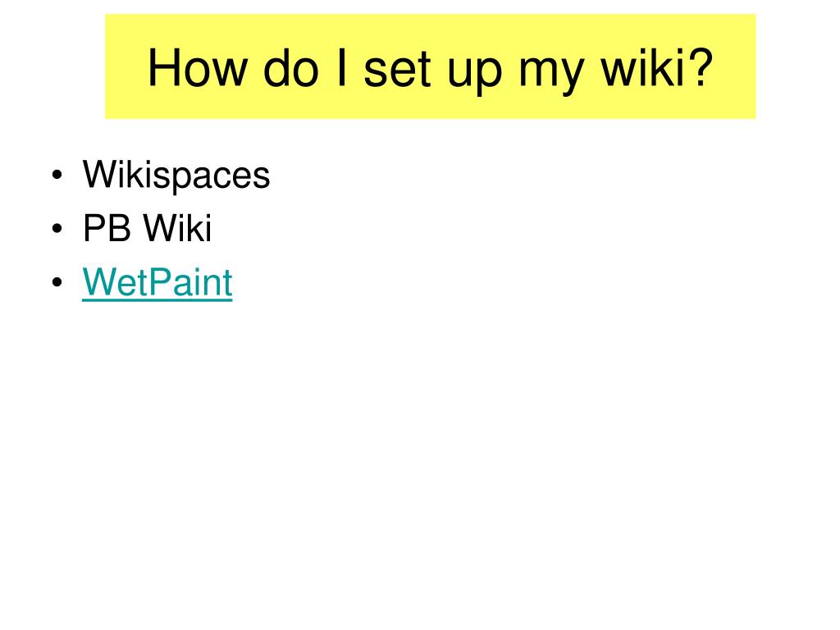This screenshot has height=630, width=840.
Task: Click the word "PB" in second bullet
Action: tap(107, 228)
